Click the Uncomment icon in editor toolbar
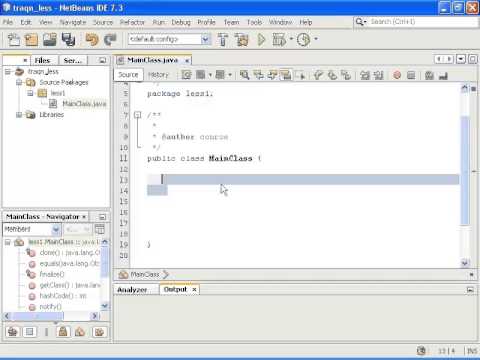This screenshot has height=360, width=480. [443, 75]
